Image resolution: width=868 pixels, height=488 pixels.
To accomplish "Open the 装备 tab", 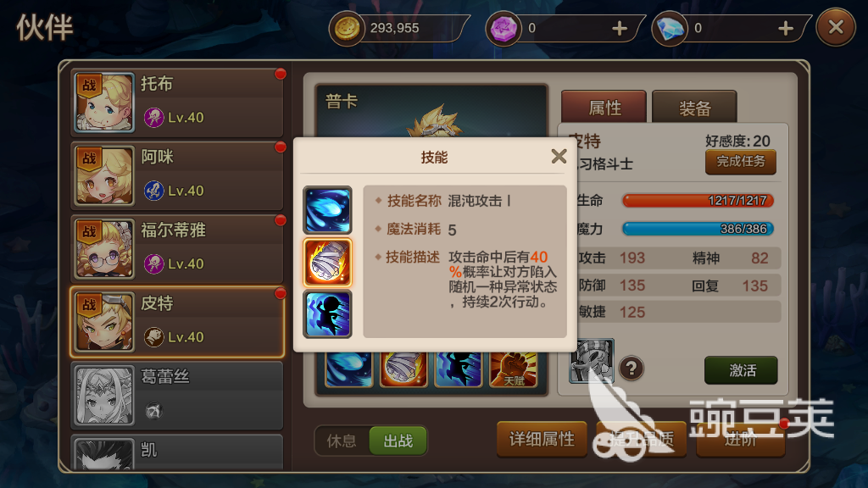I will click(694, 107).
